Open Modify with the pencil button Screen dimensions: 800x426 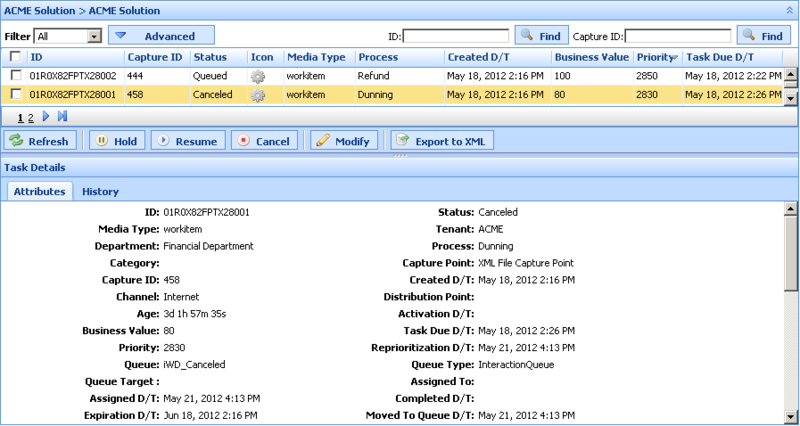pos(344,141)
